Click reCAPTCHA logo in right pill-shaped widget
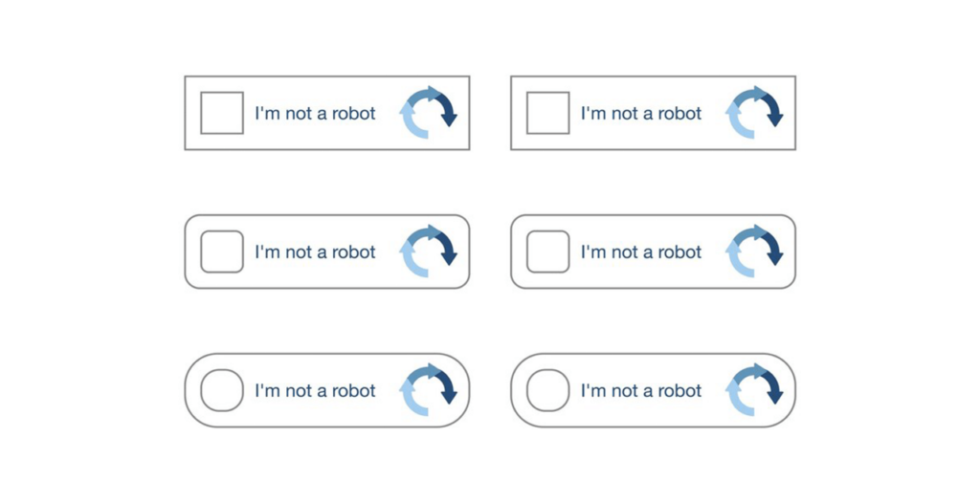980x503 pixels. [754, 390]
